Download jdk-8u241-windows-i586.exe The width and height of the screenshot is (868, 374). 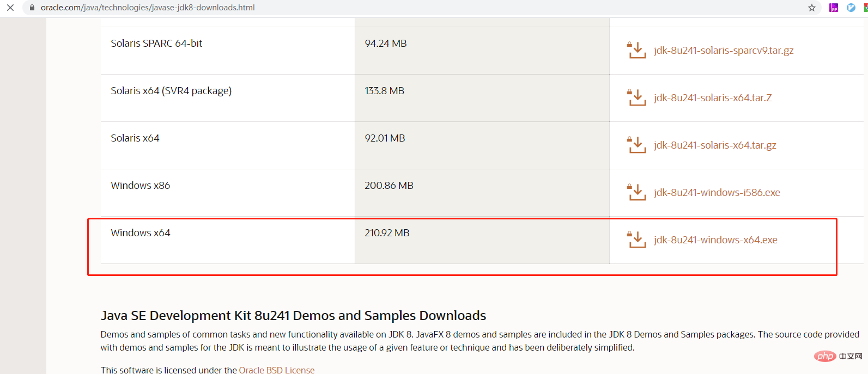click(717, 193)
